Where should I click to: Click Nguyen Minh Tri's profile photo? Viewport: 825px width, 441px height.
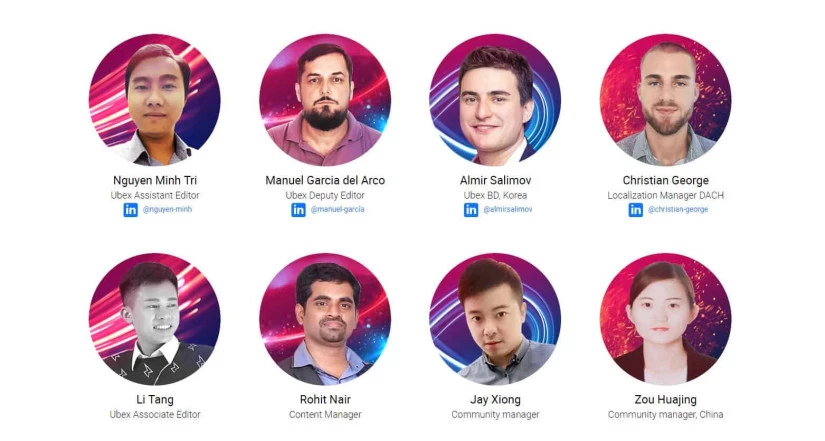tap(155, 100)
